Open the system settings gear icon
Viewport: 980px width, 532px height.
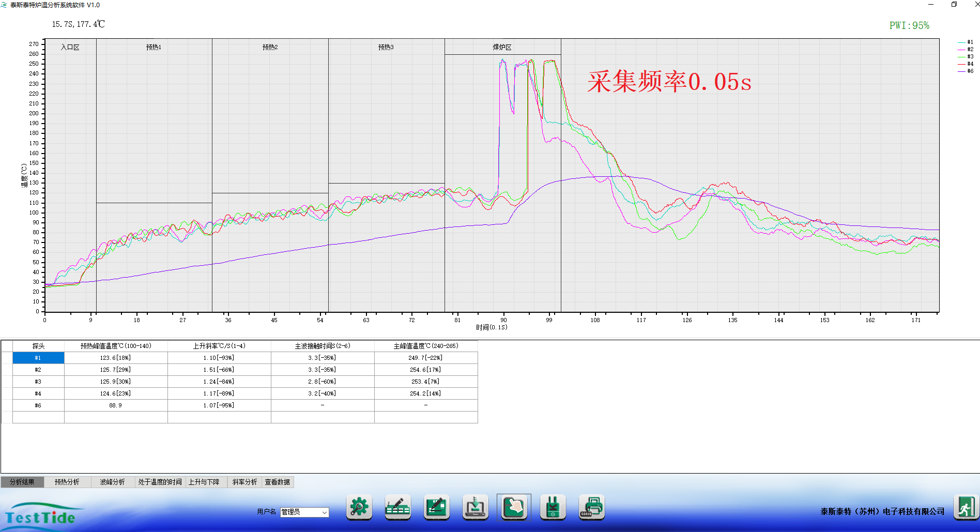(x=359, y=507)
